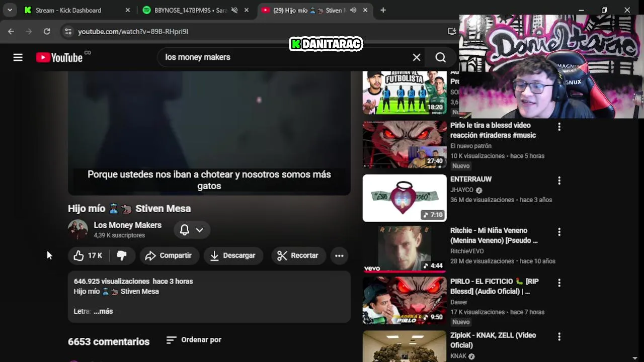Minimize the browser window
The width and height of the screenshot is (644, 362).
click(581, 10)
